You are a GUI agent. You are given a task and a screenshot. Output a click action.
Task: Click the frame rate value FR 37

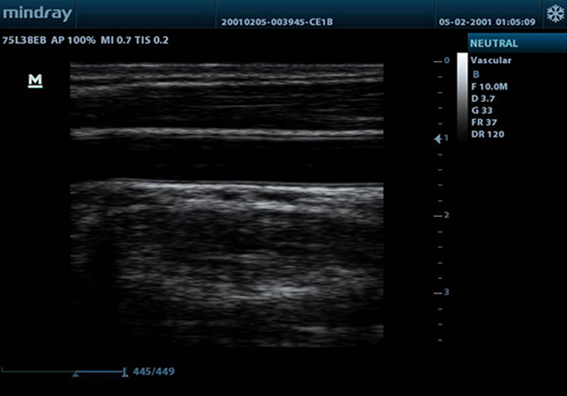coord(484,123)
